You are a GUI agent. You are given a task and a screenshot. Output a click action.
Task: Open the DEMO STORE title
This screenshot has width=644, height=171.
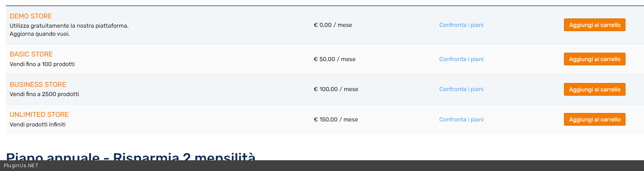pyautogui.click(x=31, y=16)
